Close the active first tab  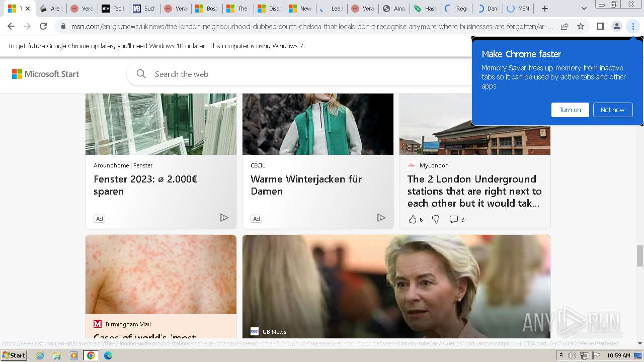pyautogui.click(x=28, y=9)
